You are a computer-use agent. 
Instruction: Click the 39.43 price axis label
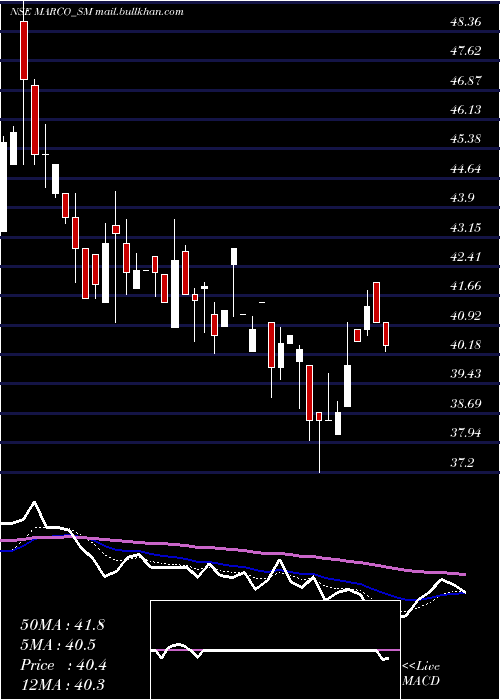(x=466, y=373)
